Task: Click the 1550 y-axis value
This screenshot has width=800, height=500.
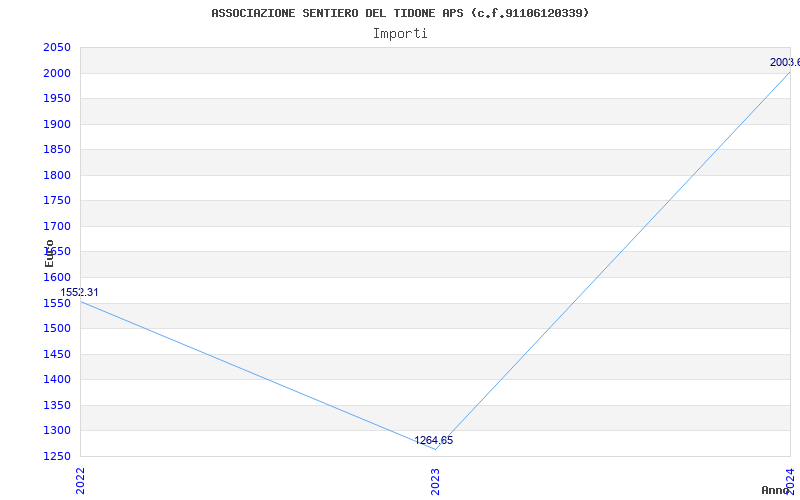Action: point(57,303)
